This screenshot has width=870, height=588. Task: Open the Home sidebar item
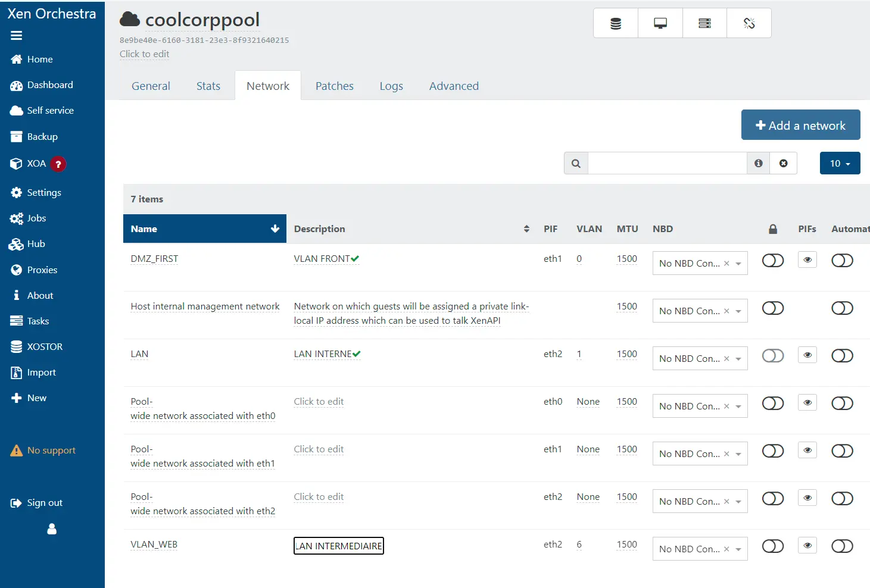pos(32,60)
